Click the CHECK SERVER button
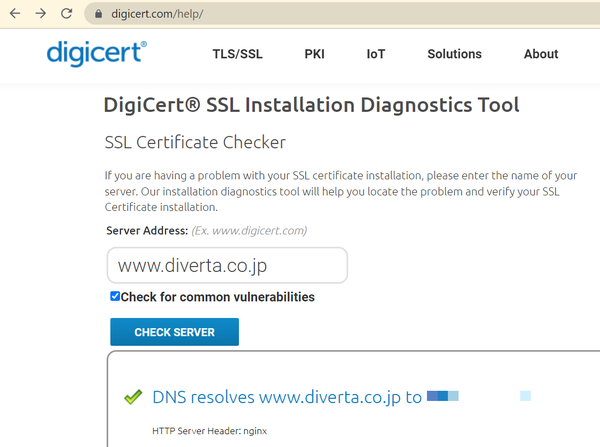This screenshot has width=600, height=447. point(174,332)
